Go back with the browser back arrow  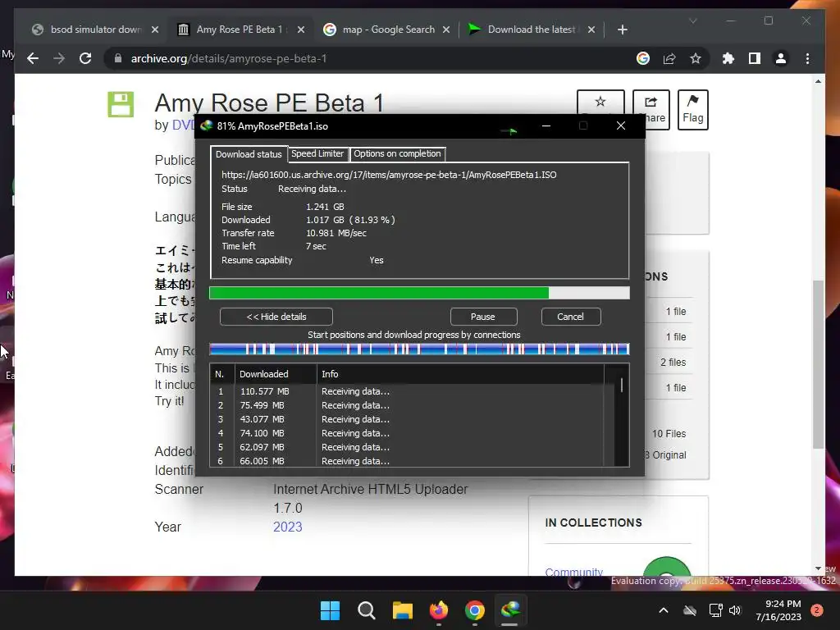click(x=33, y=58)
